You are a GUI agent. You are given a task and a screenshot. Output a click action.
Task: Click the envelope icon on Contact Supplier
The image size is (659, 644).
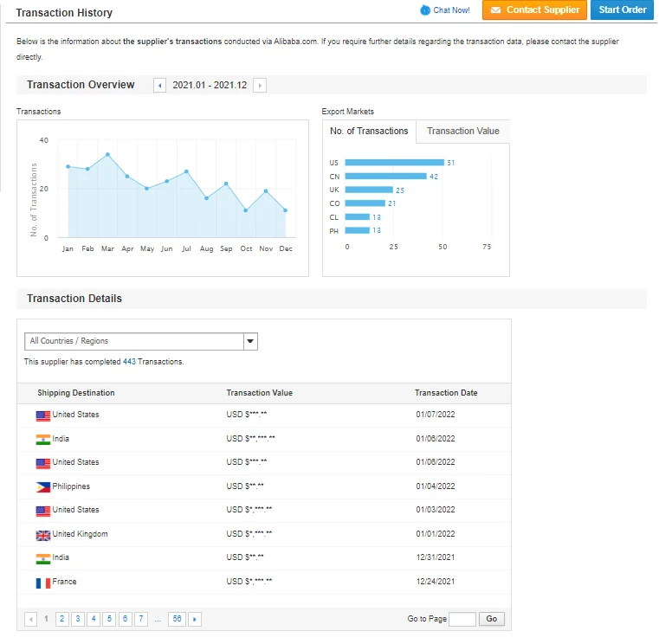pyautogui.click(x=495, y=10)
